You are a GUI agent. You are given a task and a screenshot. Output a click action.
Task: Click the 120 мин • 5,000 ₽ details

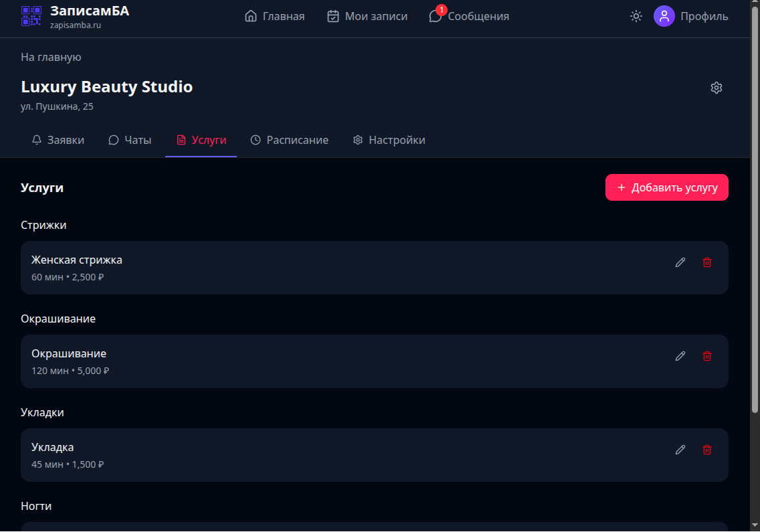point(70,371)
